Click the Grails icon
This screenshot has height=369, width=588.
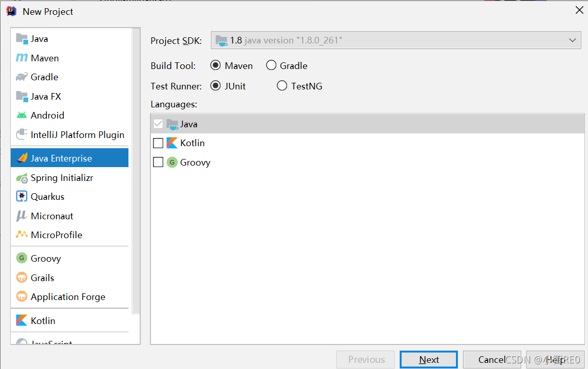(x=22, y=277)
